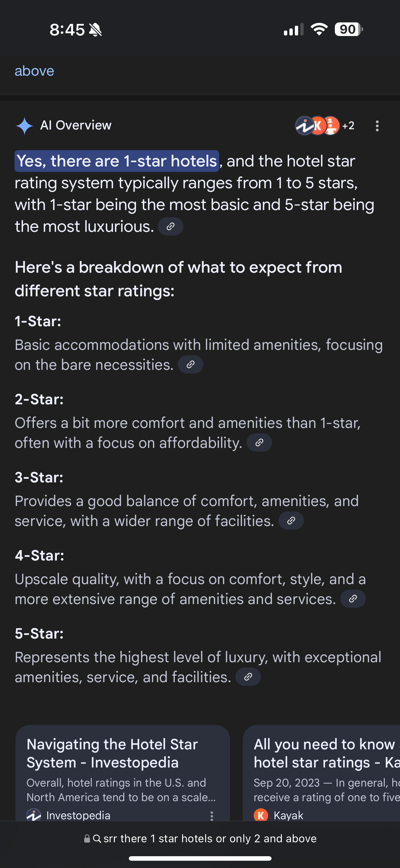Open the AI Overview three-dot menu

click(377, 126)
